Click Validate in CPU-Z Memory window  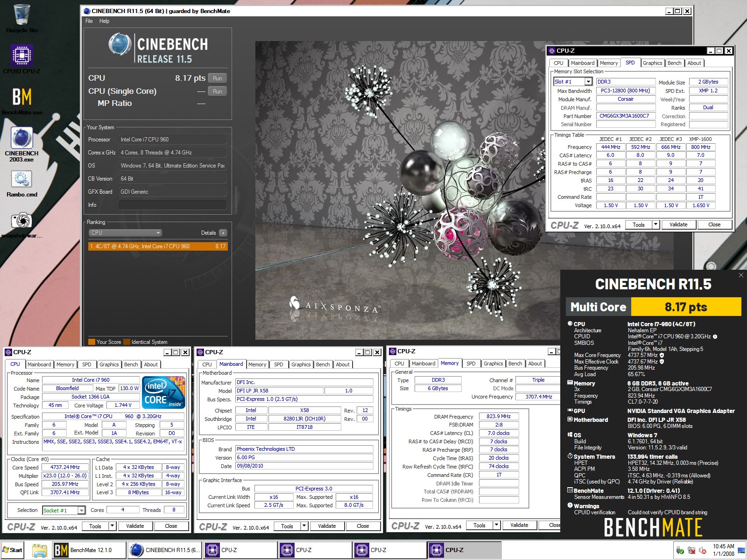[519, 525]
